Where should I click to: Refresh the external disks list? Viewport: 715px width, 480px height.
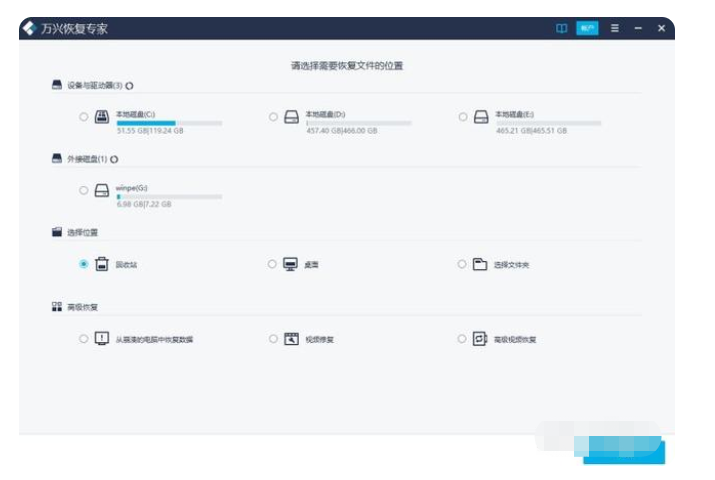[114, 159]
